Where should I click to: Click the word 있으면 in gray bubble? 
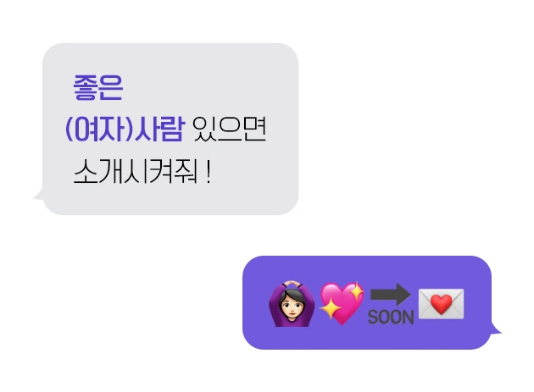click(x=229, y=129)
